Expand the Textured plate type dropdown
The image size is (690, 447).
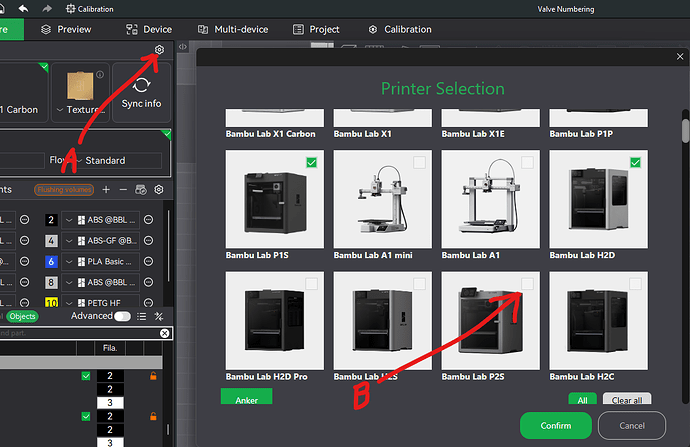[x=60, y=110]
